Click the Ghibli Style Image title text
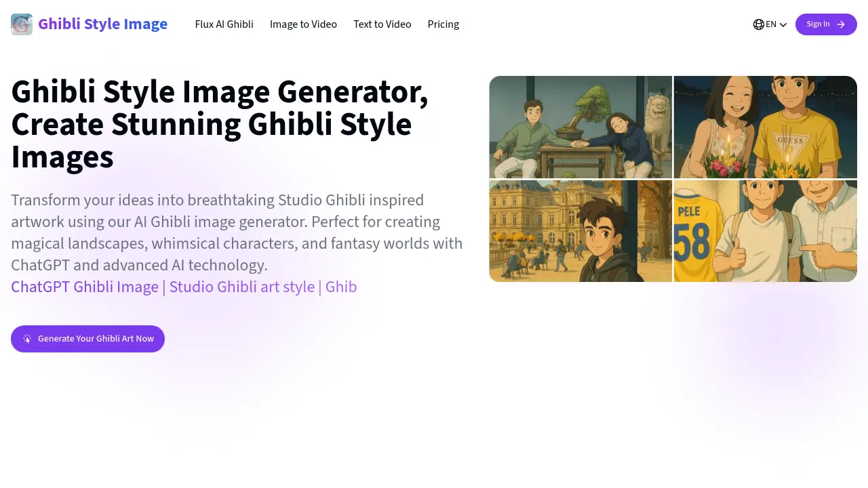 pyautogui.click(x=102, y=24)
